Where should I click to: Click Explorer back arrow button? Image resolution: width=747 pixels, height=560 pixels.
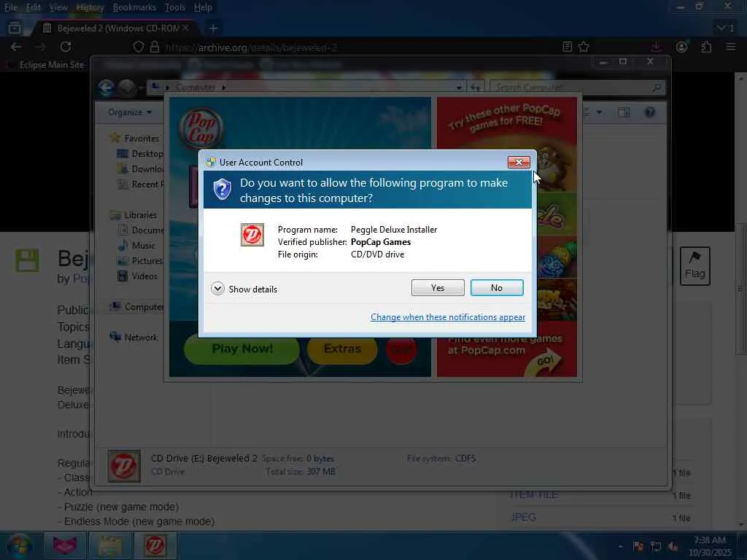(x=107, y=87)
